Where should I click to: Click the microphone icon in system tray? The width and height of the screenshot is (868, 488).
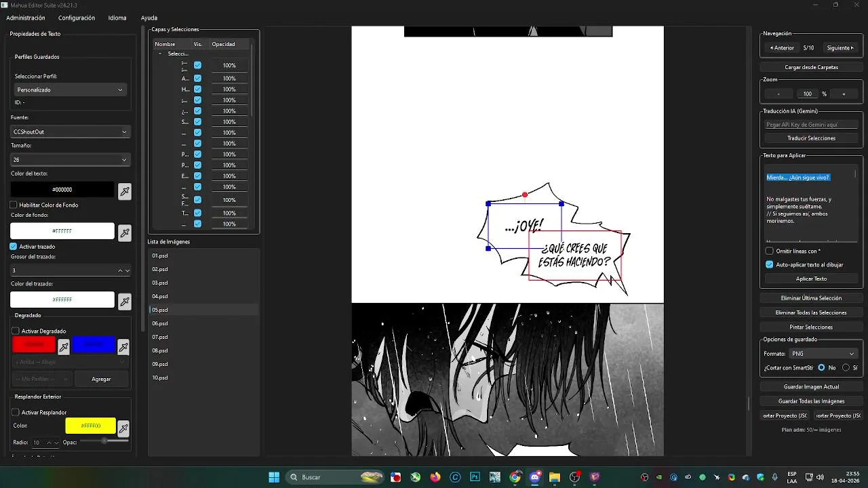(x=775, y=477)
